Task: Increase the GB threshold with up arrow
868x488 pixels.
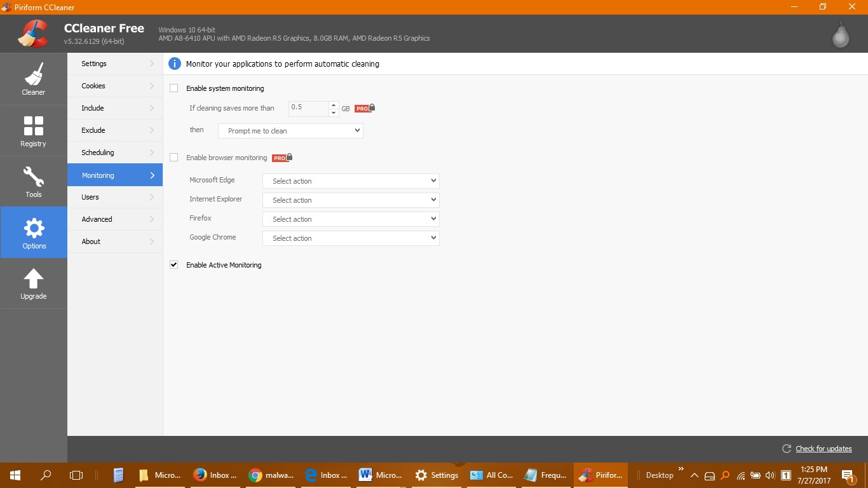Action: pyautogui.click(x=334, y=105)
